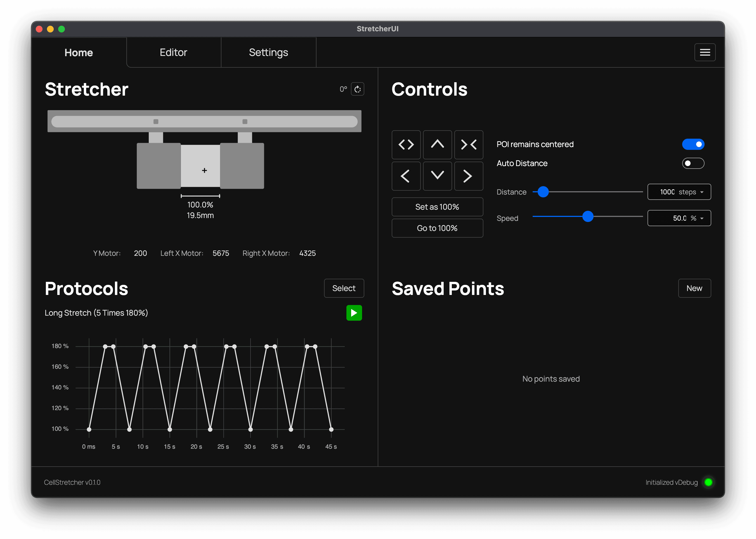Click the green connection status indicator
Viewport: 756px width, 539px height.
(708, 482)
